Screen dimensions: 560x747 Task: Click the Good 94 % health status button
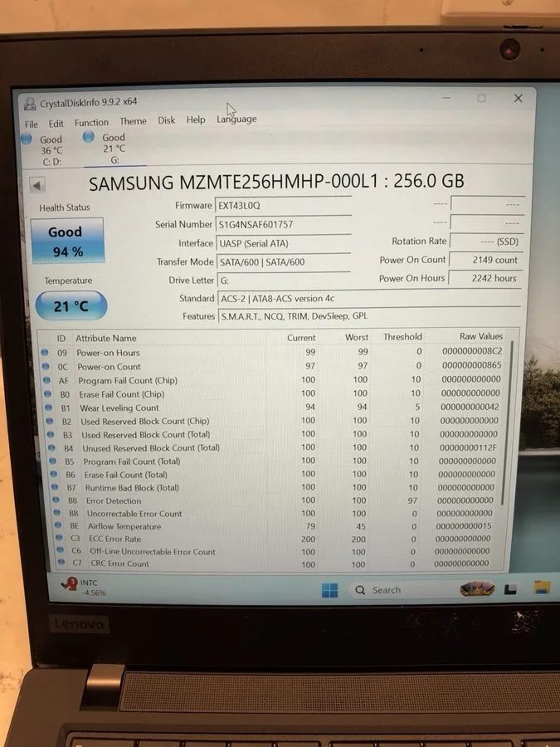pyautogui.click(x=66, y=240)
